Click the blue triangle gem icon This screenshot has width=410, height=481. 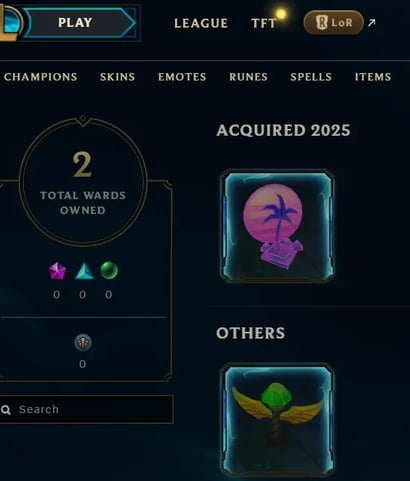[x=84, y=271]
